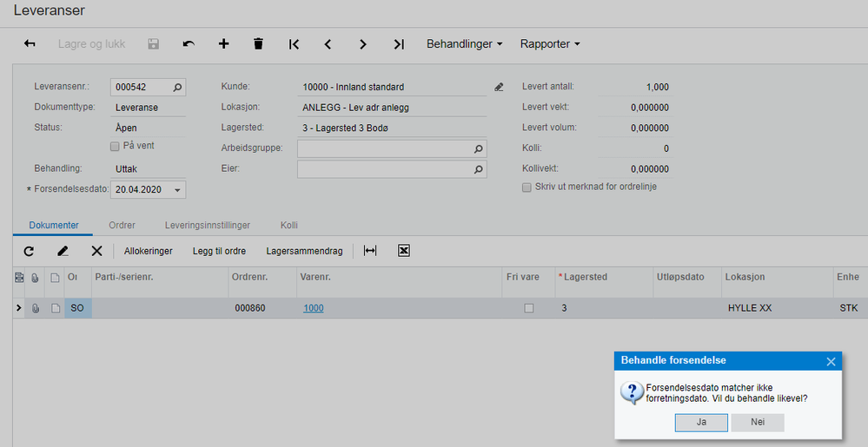Click fit columns icon in grid toolbar
This screenshot has height=447, width=868.
point(370,251)
